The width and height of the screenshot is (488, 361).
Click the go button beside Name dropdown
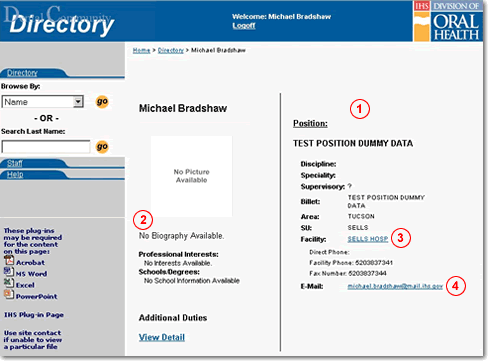[102, 102]
